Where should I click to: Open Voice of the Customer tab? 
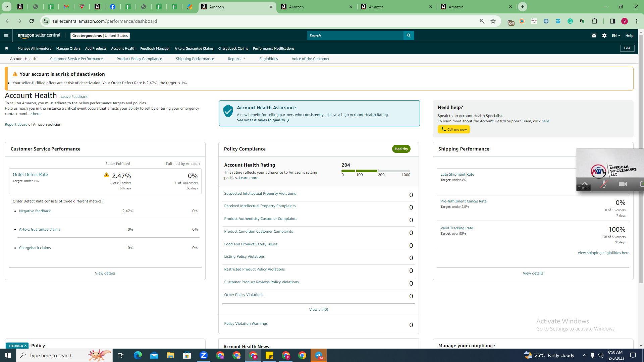(311, 59)
